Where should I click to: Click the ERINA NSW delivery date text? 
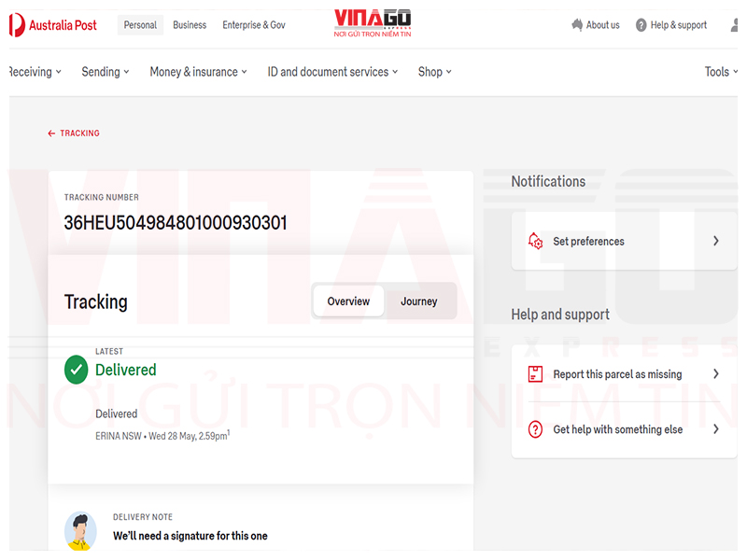pyautogui.click(x=162, y=435)
